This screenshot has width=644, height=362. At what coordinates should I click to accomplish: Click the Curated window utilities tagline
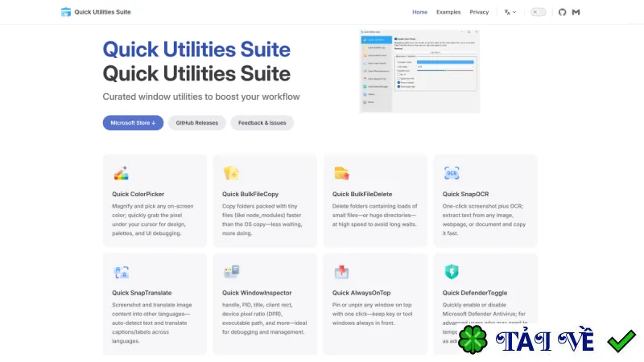pos(201,97)
